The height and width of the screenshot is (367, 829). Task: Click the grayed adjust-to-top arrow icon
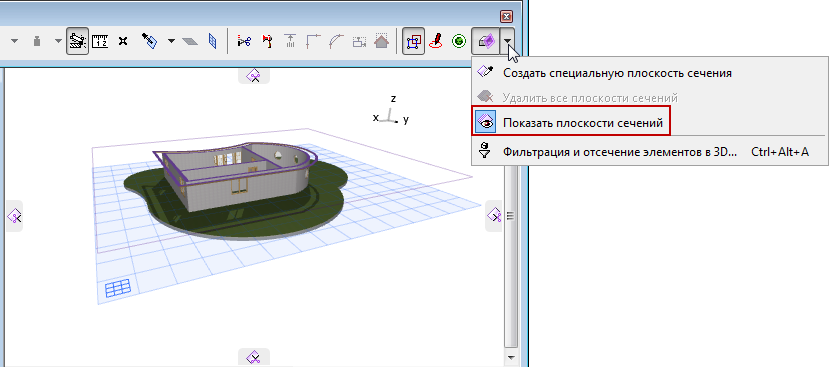coord(290,41)
